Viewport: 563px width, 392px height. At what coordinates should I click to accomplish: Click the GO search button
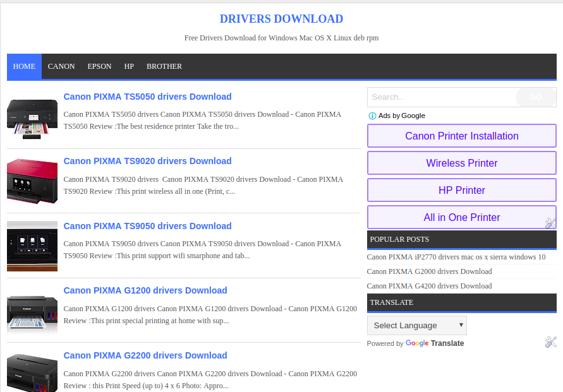pos(536,97)
